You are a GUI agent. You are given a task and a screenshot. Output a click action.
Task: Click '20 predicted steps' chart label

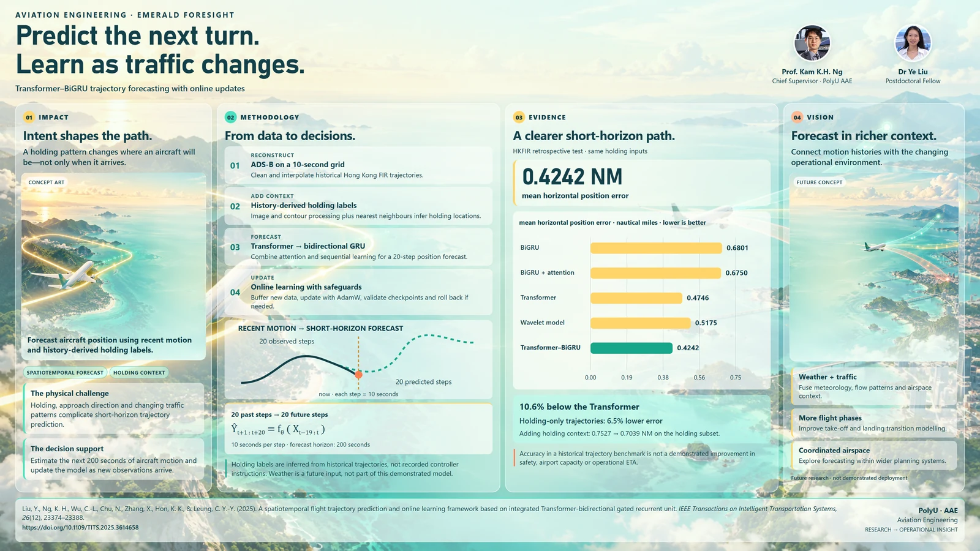click(423, 382)
